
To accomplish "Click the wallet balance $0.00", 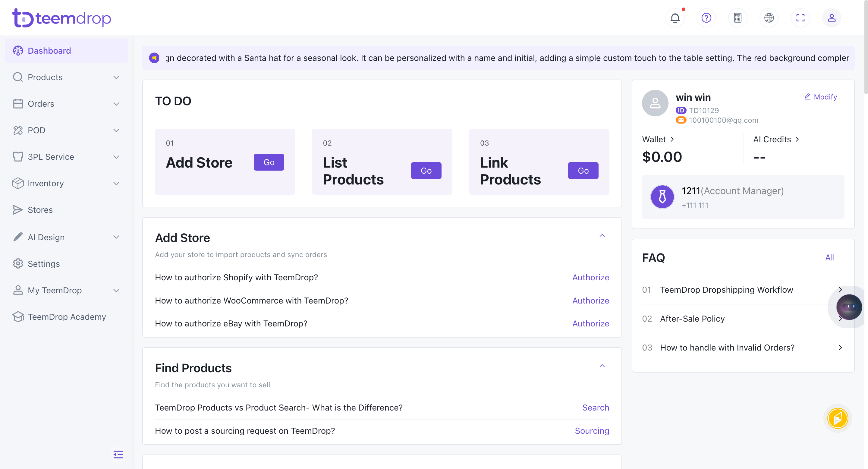I will pos(662,157).
